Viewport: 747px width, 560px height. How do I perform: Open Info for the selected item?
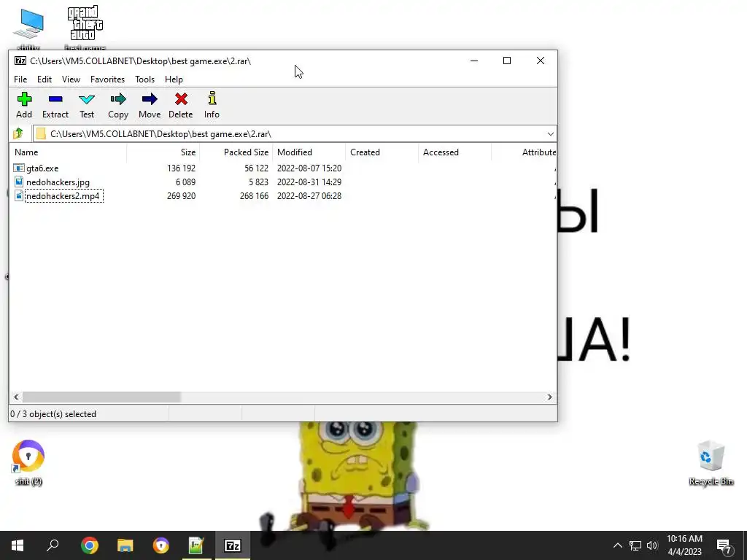(x=212, y=98)
